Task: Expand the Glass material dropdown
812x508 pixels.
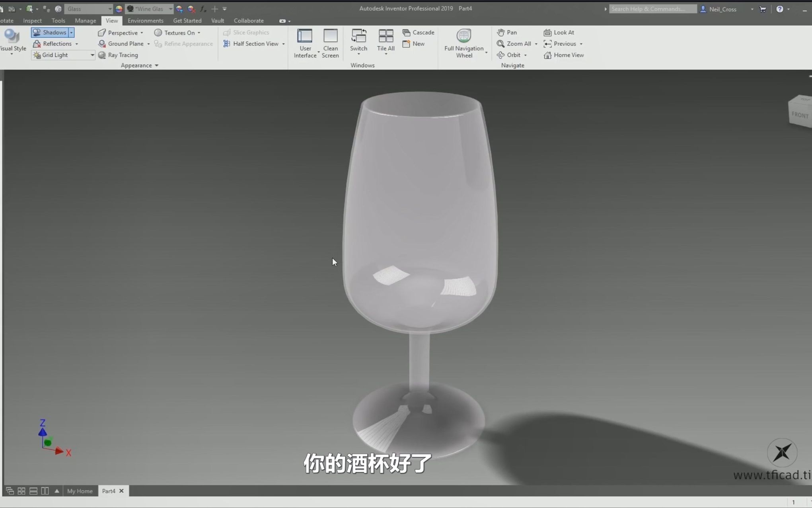Action: click(110, 9)
